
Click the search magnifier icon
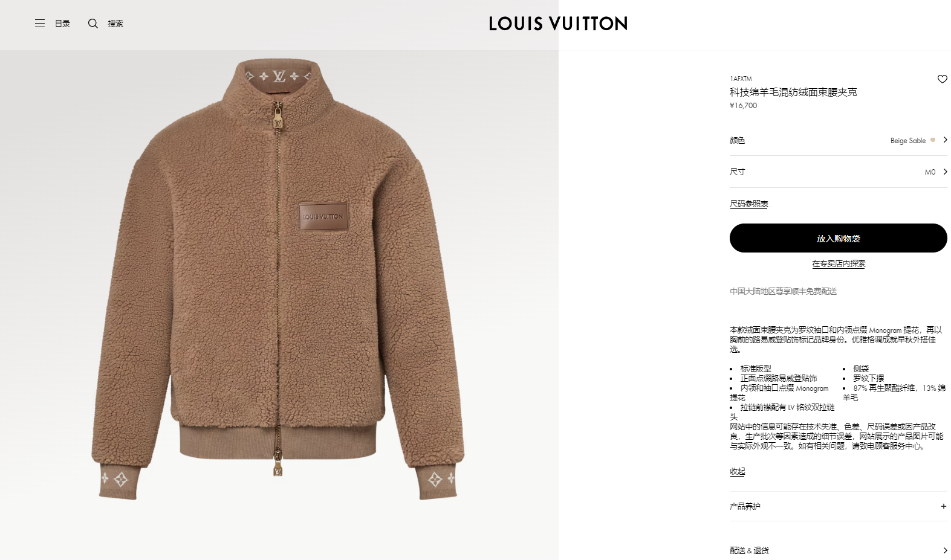(93, 24)
